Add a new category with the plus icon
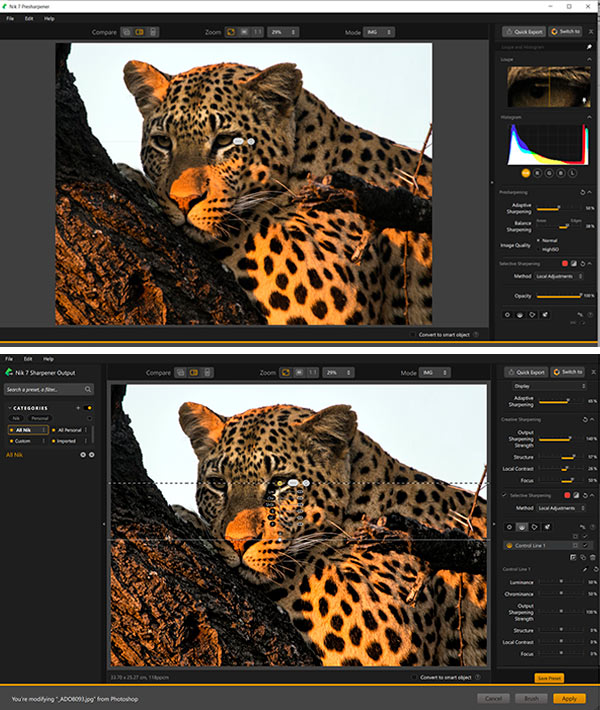This screenshot has height=710, width=600. click(x=78, y=408)
